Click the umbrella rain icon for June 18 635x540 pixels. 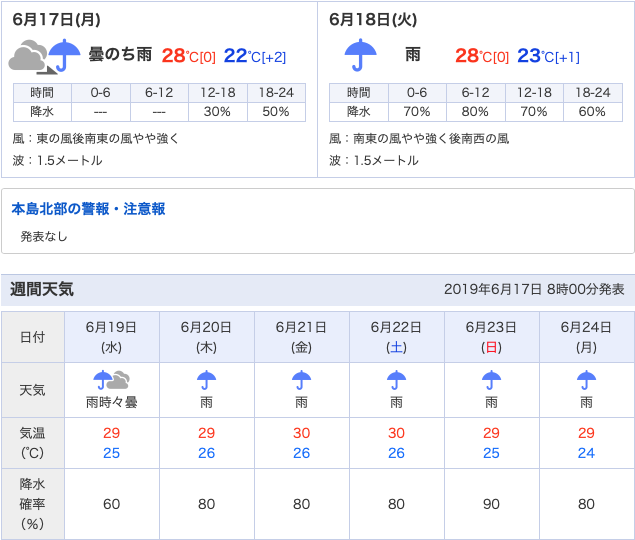click(x=360, y=56)
